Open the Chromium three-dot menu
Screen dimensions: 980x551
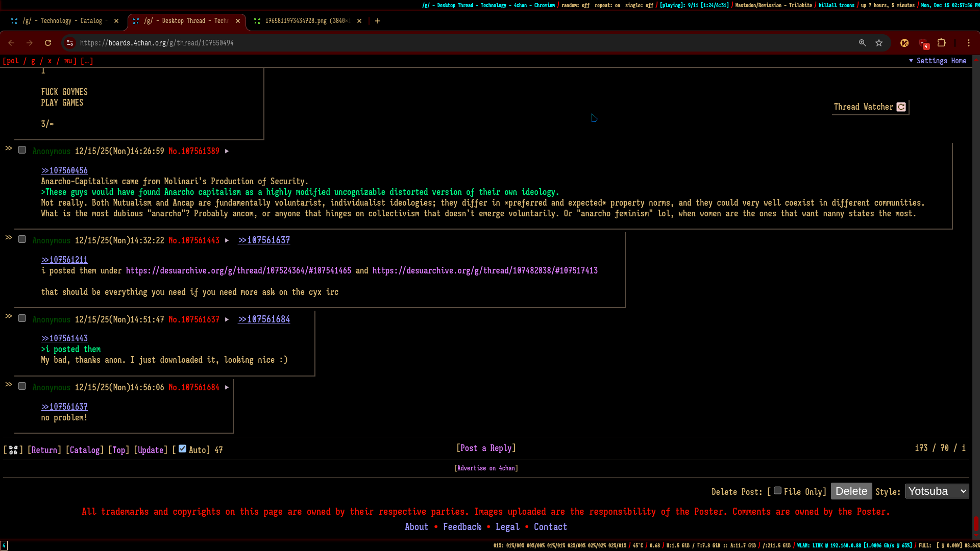[969, 43]
